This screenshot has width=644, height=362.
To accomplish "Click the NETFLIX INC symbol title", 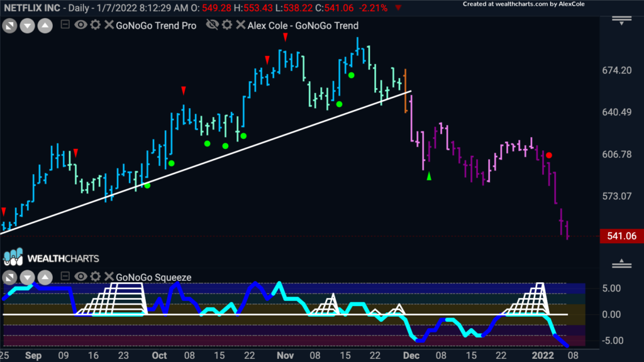I will (32, 8).
